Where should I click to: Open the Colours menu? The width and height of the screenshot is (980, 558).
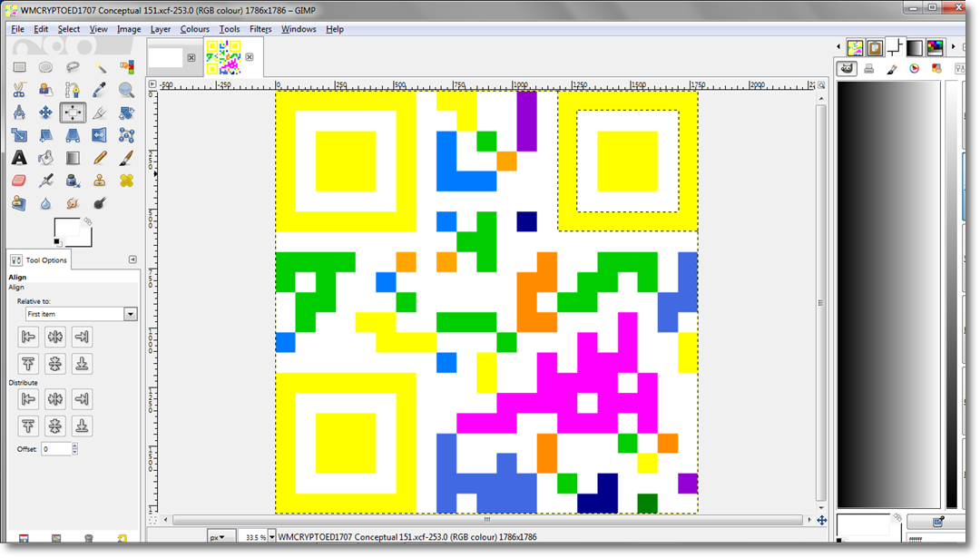[x=194, y=29]
